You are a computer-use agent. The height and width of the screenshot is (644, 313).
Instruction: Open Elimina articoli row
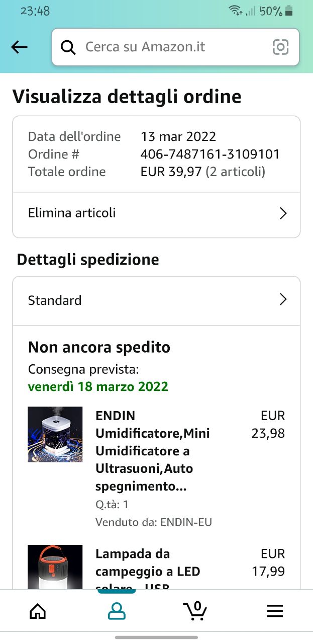pos(151,213)
